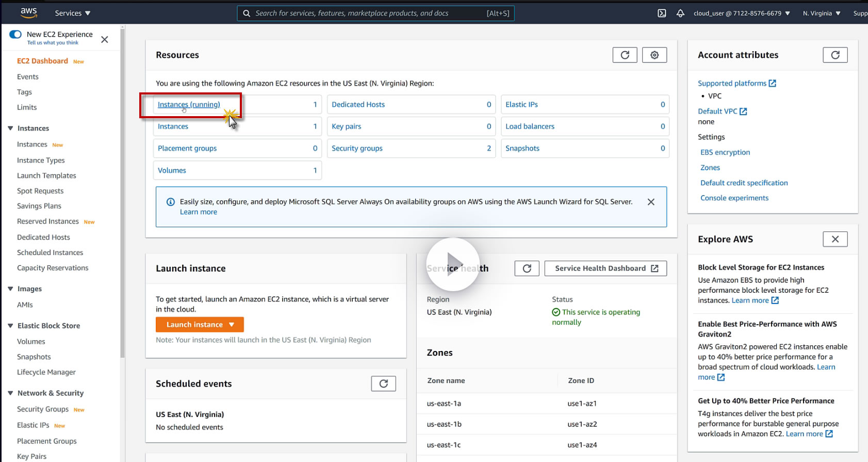
Task: Click the search magnifier icon
Action: [247, 13]
